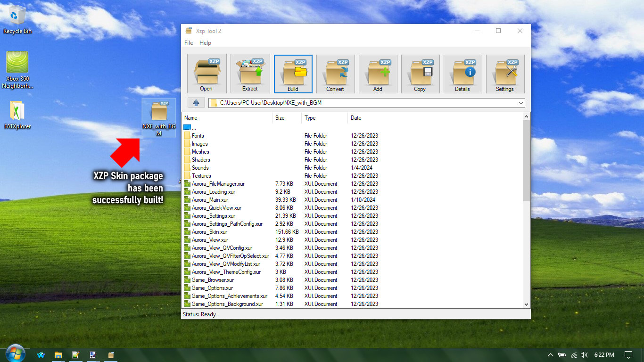
Task: Click the Build package tool
Action: 293,74
